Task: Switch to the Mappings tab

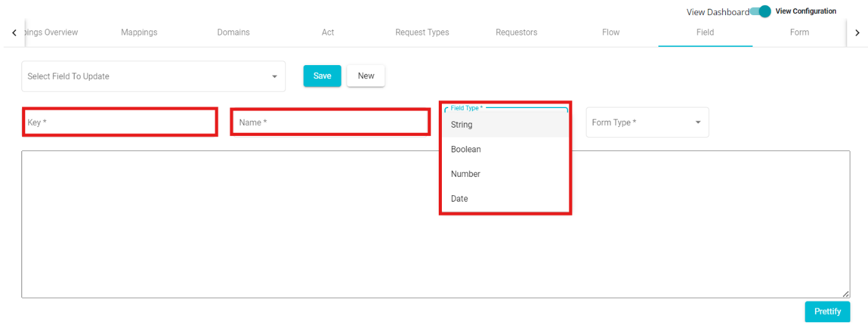Action: 139,32
